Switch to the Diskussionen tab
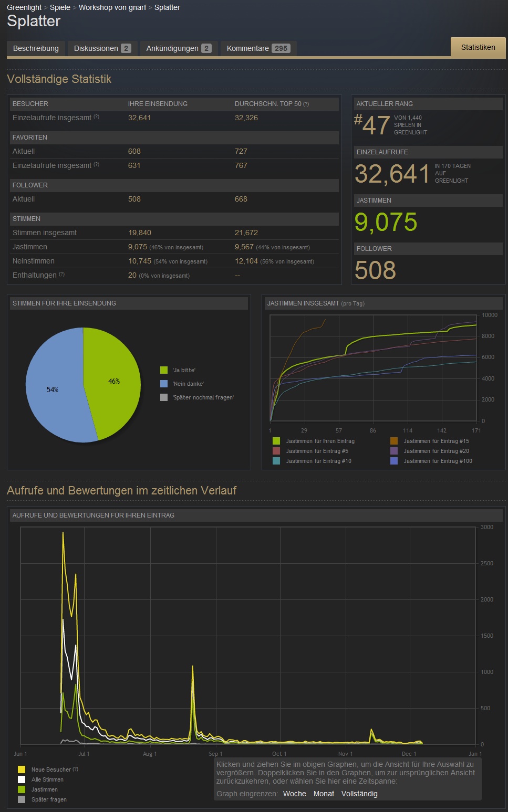The image size is (508, 812). point(102,48)
